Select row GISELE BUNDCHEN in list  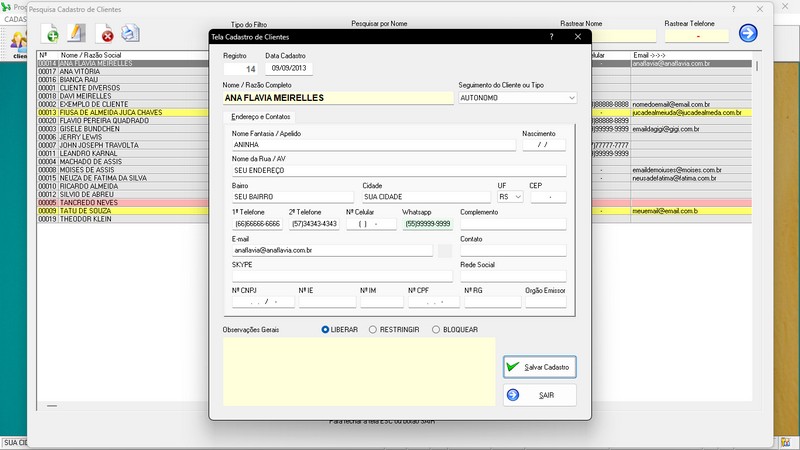[122, 129]
